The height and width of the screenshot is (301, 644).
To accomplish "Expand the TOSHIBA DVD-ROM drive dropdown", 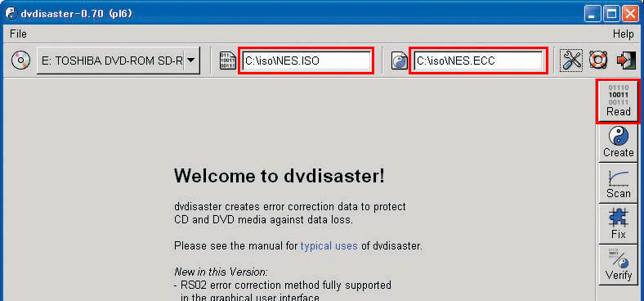I will click(x=118, y=61).
